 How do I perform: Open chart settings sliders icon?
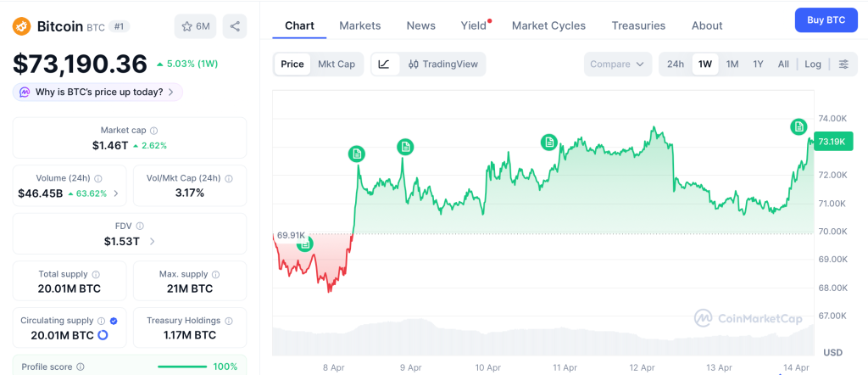[x=843, y=64]
